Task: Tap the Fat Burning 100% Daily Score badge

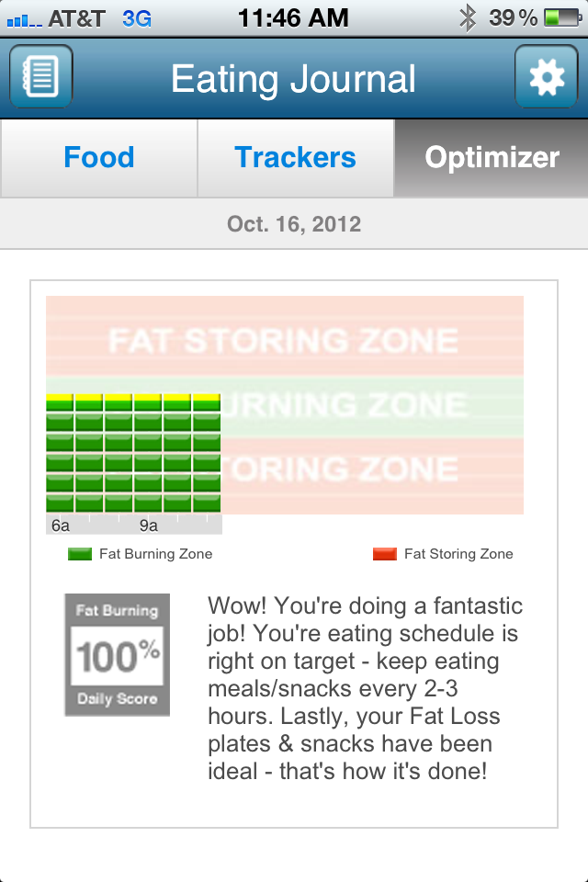Action: tap(117, 654)
